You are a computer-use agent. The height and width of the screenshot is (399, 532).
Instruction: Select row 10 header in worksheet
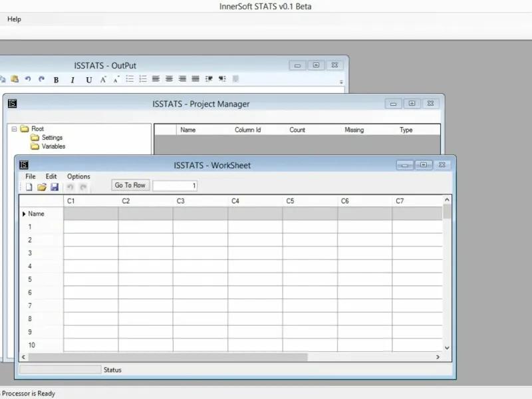[41, 345]
